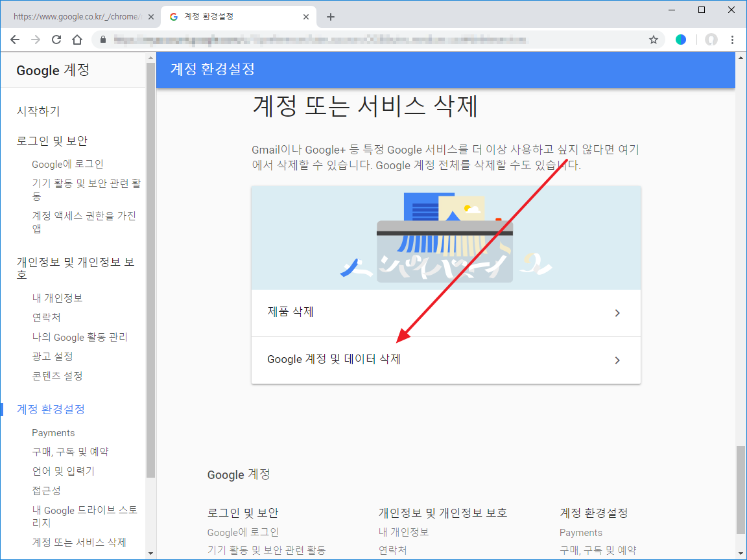Click footer link 기기 활동 및 보안 관련 활동
Screen dimensions: 747x560
(267, 550)
